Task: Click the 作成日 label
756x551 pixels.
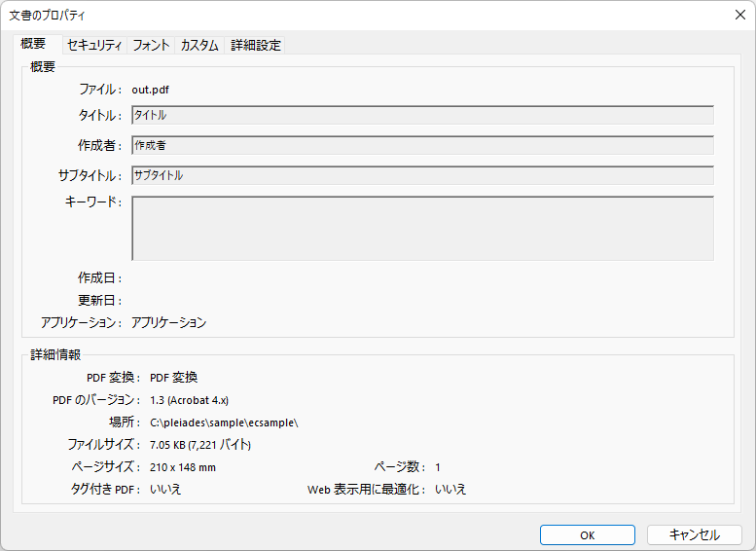Action: point(100,277)
